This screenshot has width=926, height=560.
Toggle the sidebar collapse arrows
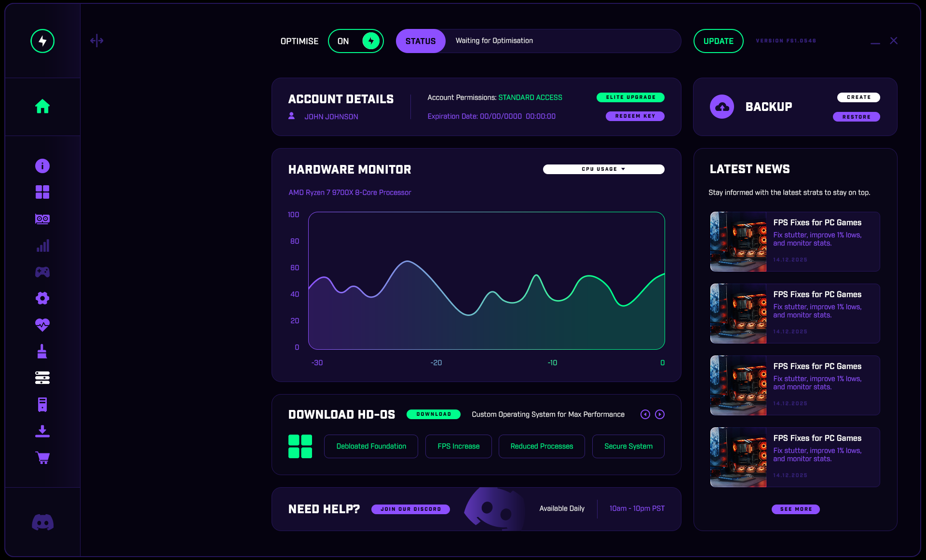(x=96, y=41)
